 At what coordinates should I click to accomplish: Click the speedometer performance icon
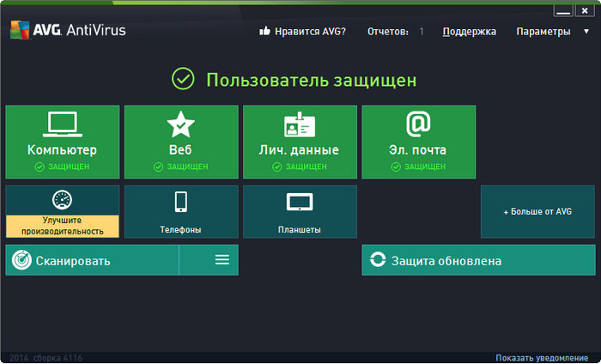click(x=62, y=200)
